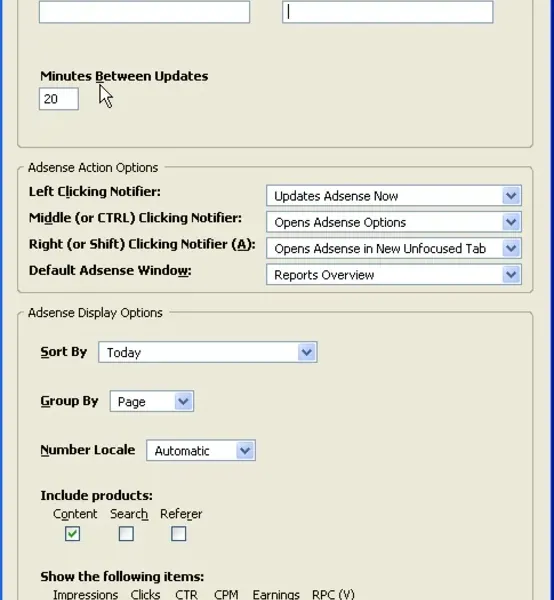Focus the Minutes Between Updates field
This screenshot has width=554, height=600.
pyautogui.click(x=59, y=99)
